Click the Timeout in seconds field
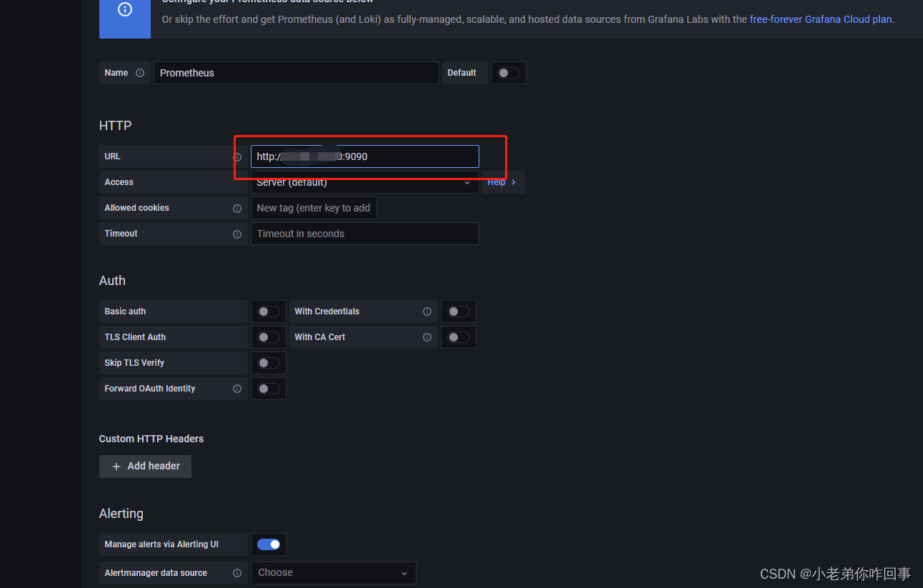The width and height of the screenshot is (923, 588). pyautogui.click(x=364, y=234)
